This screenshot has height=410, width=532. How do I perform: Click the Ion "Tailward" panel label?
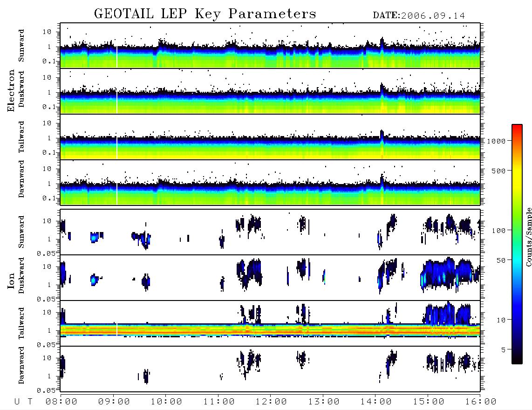21,323
